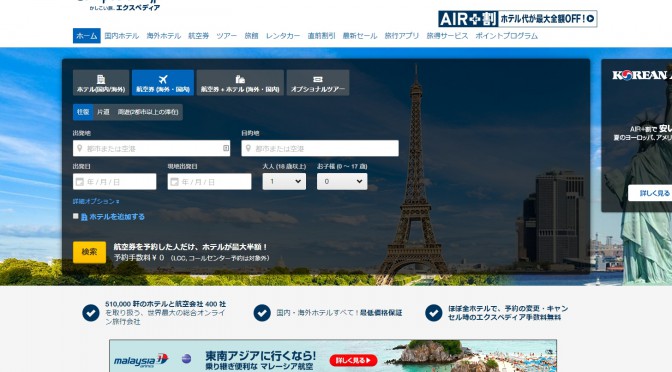
Task: Click the checkmark icon beside 予約の変更・キャンセル
Action: pos(433,313)
